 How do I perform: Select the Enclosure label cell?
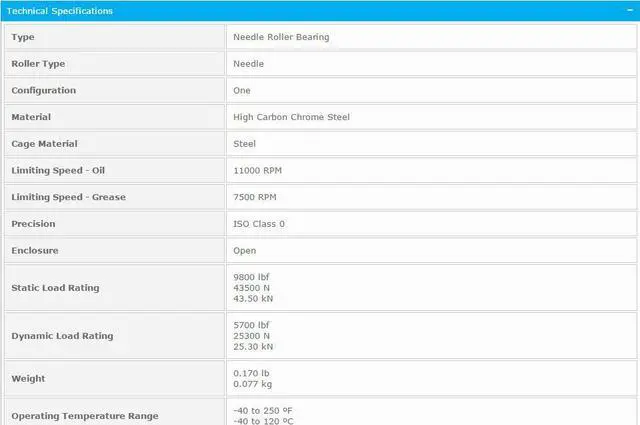(x=35, y=251)
